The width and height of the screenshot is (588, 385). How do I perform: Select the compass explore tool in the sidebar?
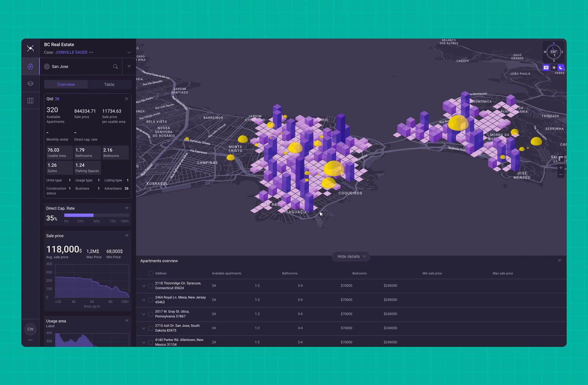[x=30, y=66]
